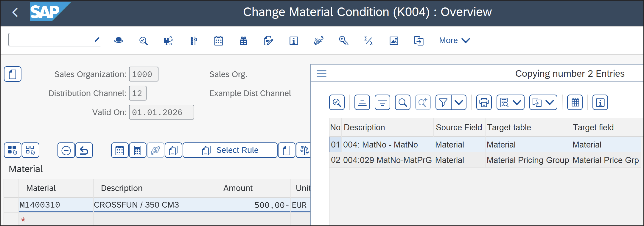Click the key icon in toolbar

pyautogui.click(x=344, y=40)
